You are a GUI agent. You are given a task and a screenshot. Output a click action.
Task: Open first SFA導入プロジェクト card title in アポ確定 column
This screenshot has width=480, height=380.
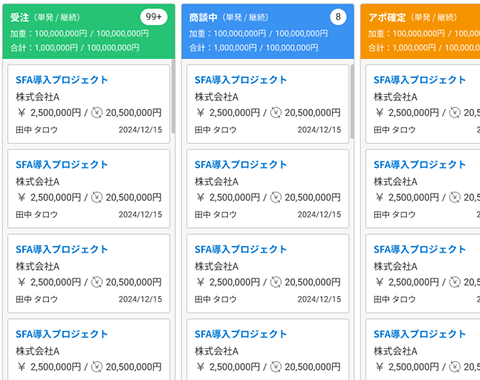(x=420, y=80)
